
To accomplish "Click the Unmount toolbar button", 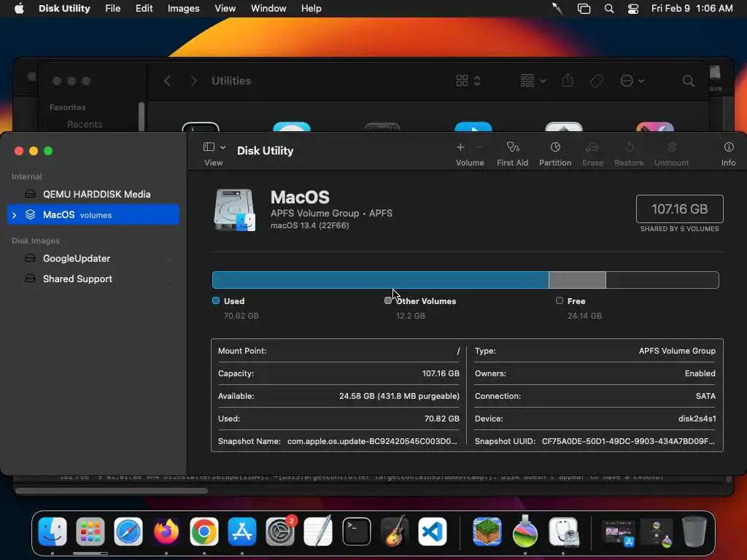I will pyautogui.click(x=671, y=154).
